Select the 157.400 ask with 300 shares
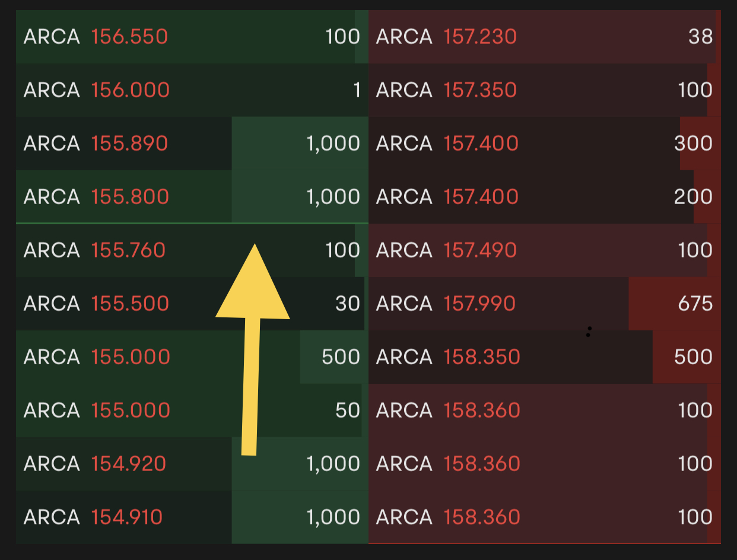The height and width of the screenshot is (560, 737). click(x=545, y=144)
